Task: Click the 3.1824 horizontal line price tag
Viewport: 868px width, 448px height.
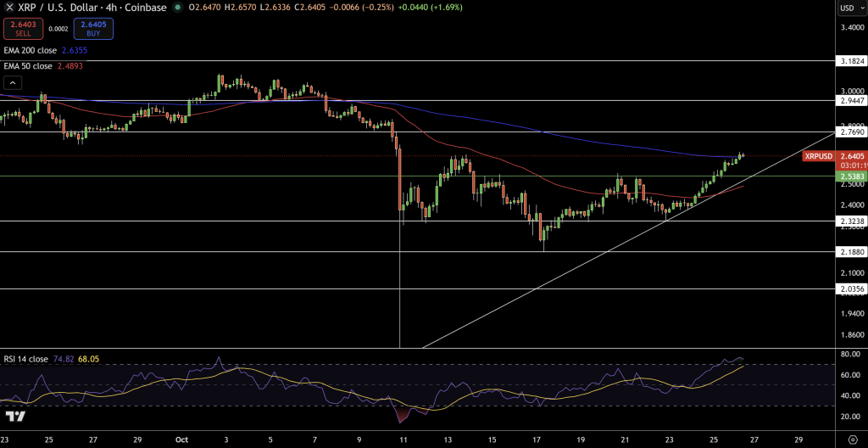Action: pyautogui.click(x=850, y=61)
